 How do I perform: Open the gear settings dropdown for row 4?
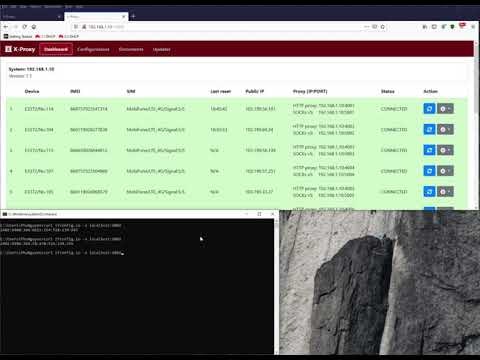(445, 171)
